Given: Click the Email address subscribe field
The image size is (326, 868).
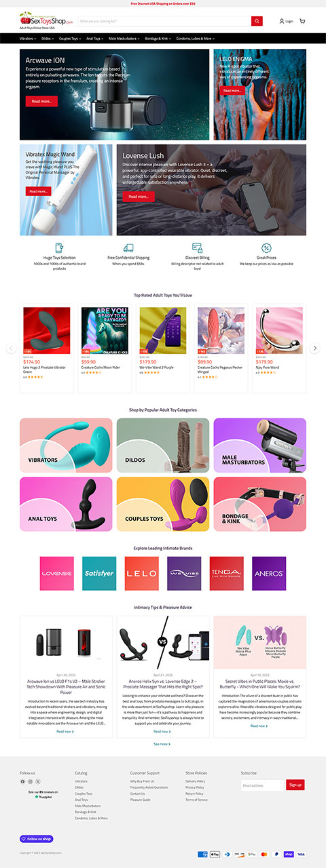Looking at the screenshot, I should pyautogui.click(x=262, y=785).
